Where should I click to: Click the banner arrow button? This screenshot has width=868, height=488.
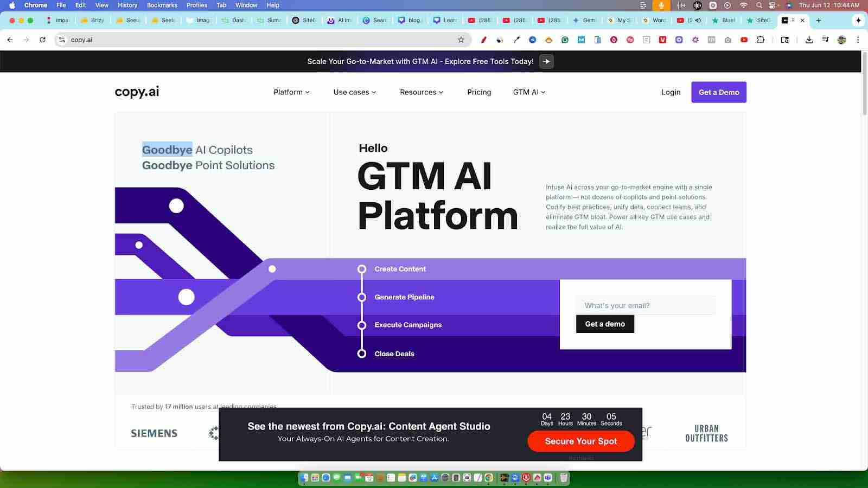tap(546, 61)
